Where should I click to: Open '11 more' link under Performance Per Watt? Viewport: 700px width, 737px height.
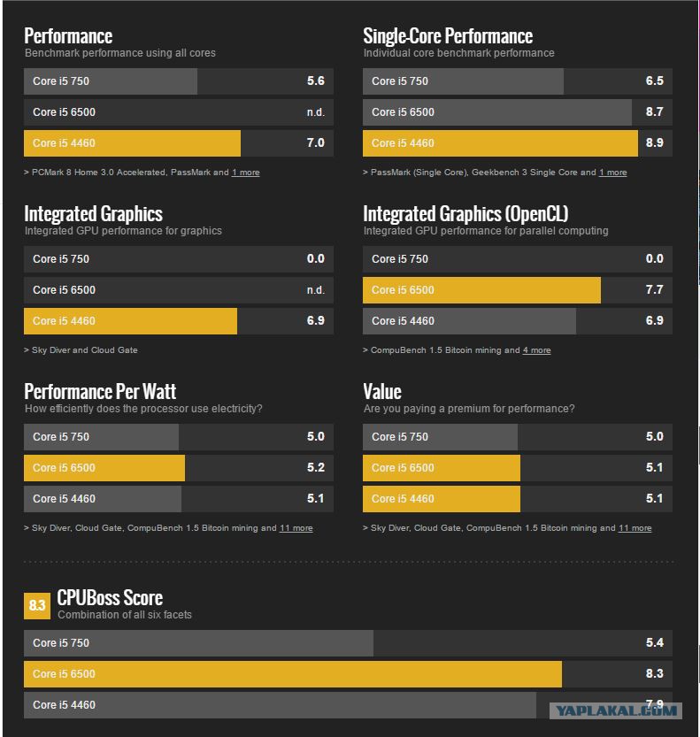coord(296,528)
